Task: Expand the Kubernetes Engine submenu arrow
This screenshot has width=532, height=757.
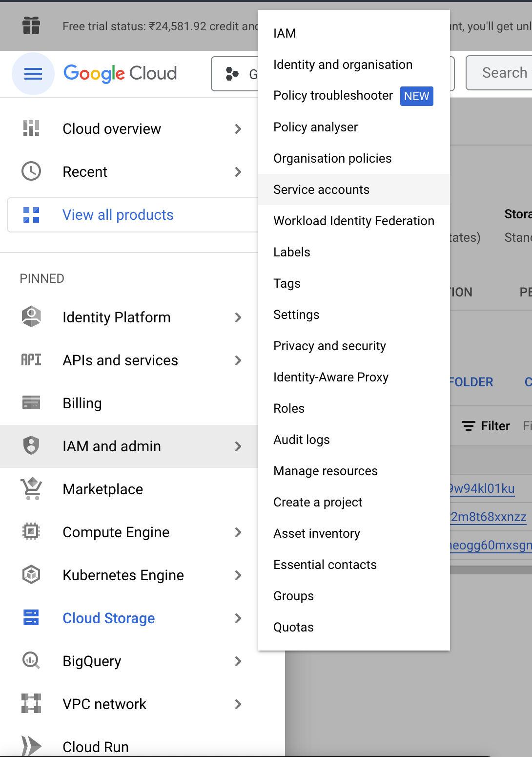Action: pyautogui.click(x=238, y=575)
